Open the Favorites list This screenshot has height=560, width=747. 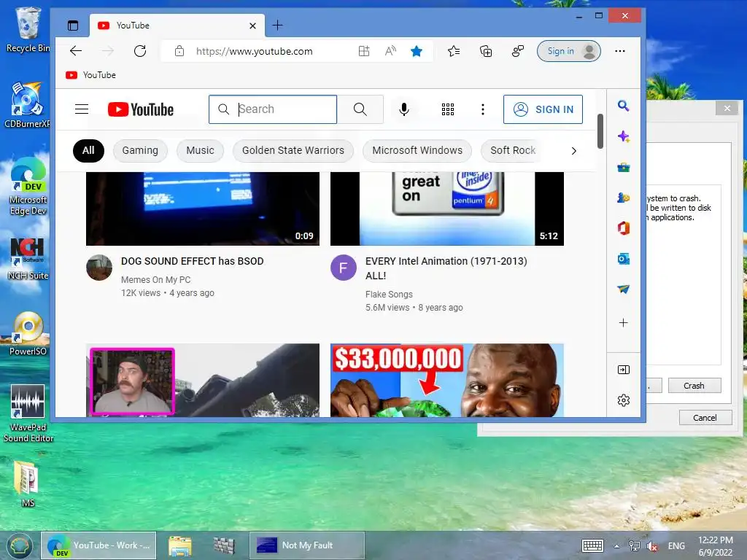(x=454, y=51)
